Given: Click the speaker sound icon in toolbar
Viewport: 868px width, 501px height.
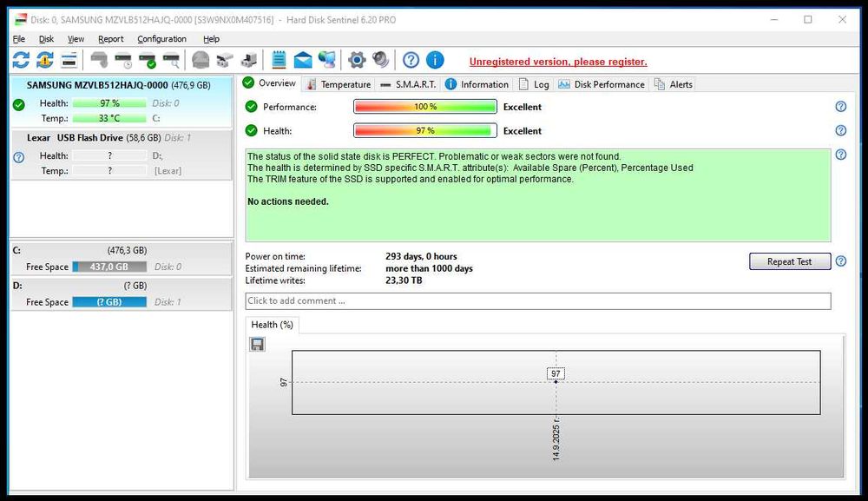Looking at the screenshot, I should (x=381, y=60).
